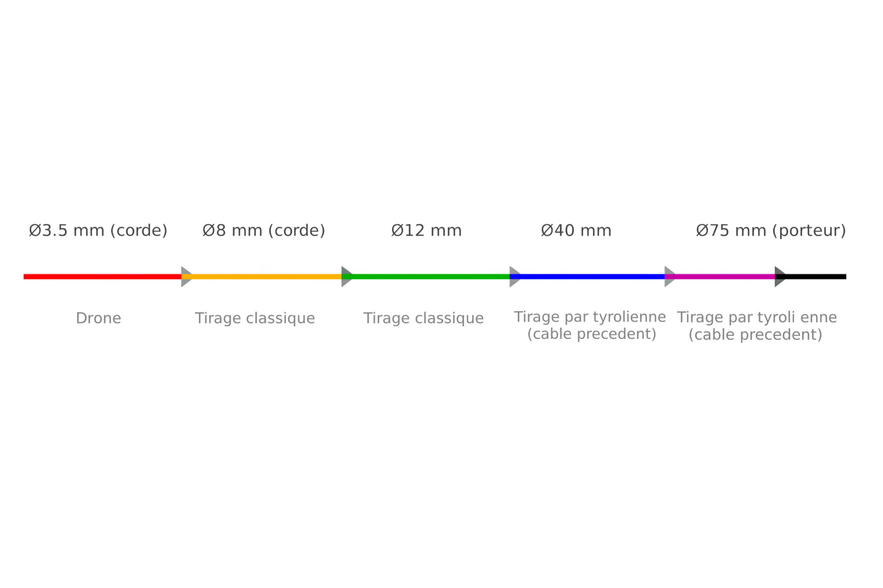Image resolution: width=883 pixels, height=588 pixels.
Task: Click the arrow between blue and magenta segments
Action: (x=671, y=277)
